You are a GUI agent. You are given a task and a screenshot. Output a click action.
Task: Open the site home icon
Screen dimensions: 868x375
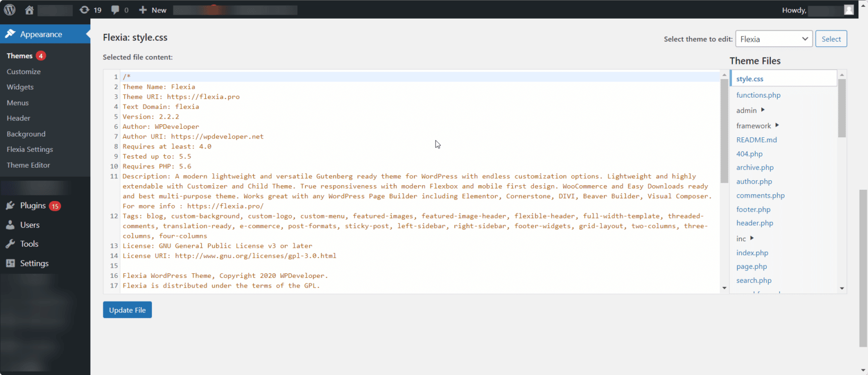(x=29, y=10)
